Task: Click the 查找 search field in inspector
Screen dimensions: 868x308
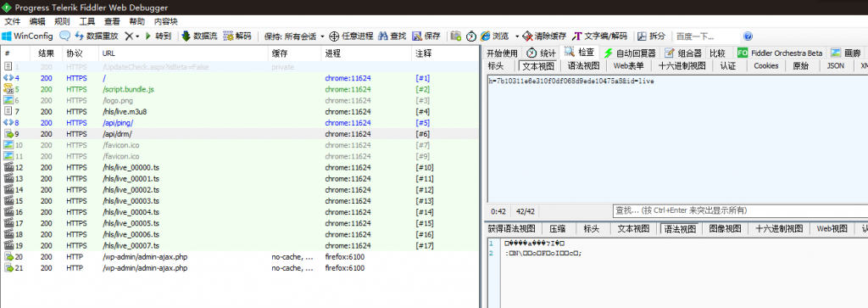Action: click(x=739, y=210)
